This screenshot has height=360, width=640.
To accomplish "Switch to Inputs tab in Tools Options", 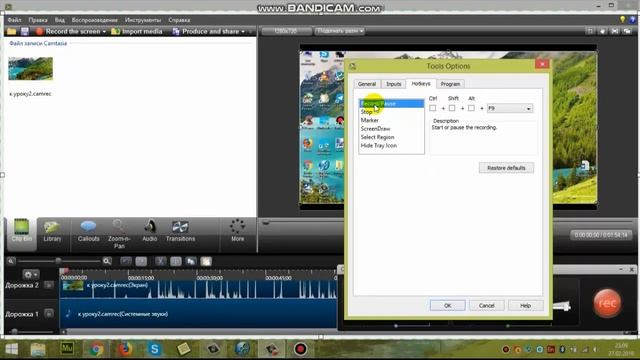I will (x=393, y=84).
